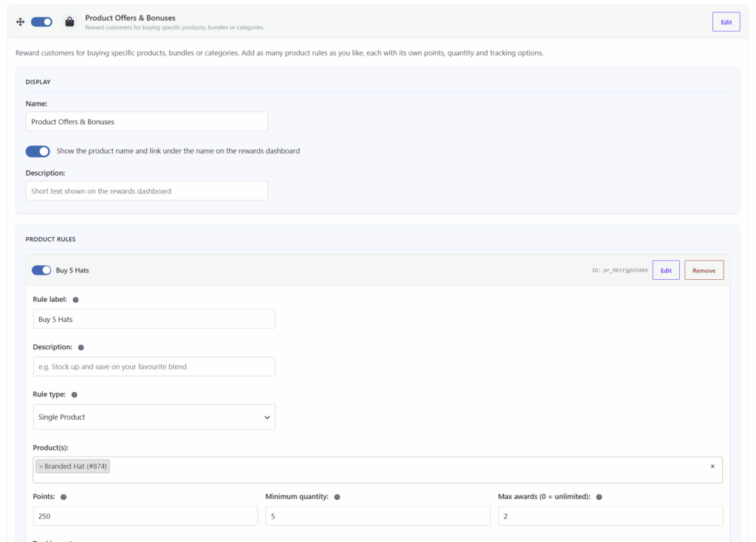The image size is (756, 542).
Task: Open the Rule type Single Product dropdown
Action: click(154, 417)
